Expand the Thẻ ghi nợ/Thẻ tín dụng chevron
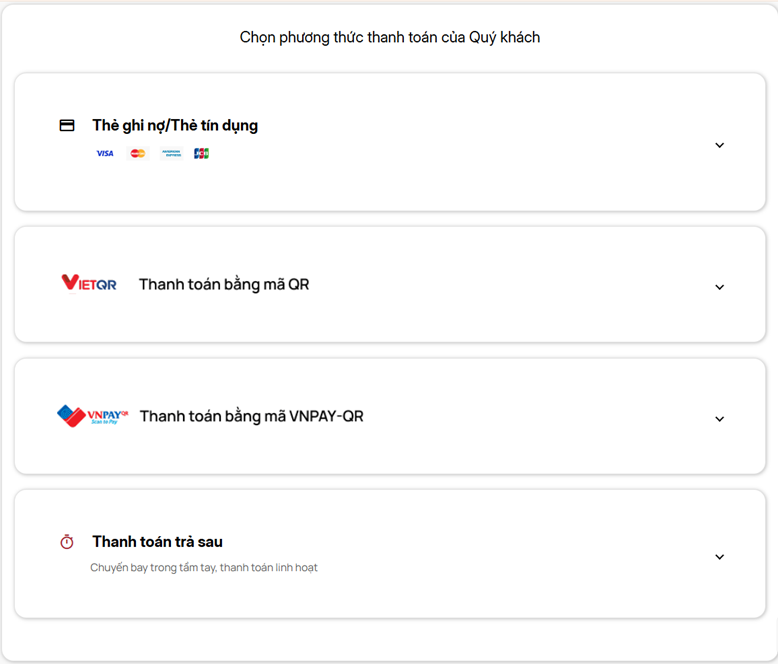This screenshot has height=664, width=778. [x=719, y=145]
